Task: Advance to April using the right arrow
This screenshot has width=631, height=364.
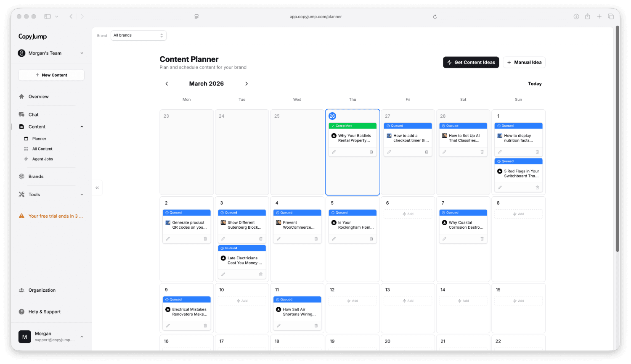Action: point(247,84)
